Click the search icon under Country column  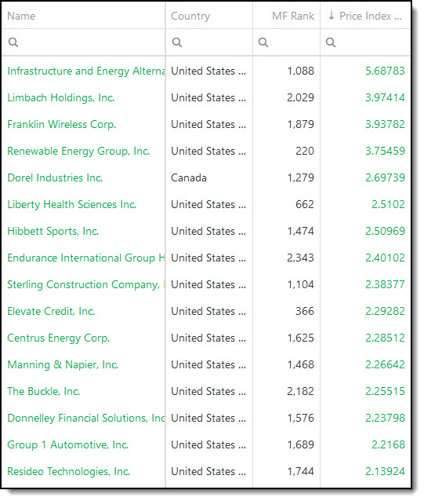177,42
